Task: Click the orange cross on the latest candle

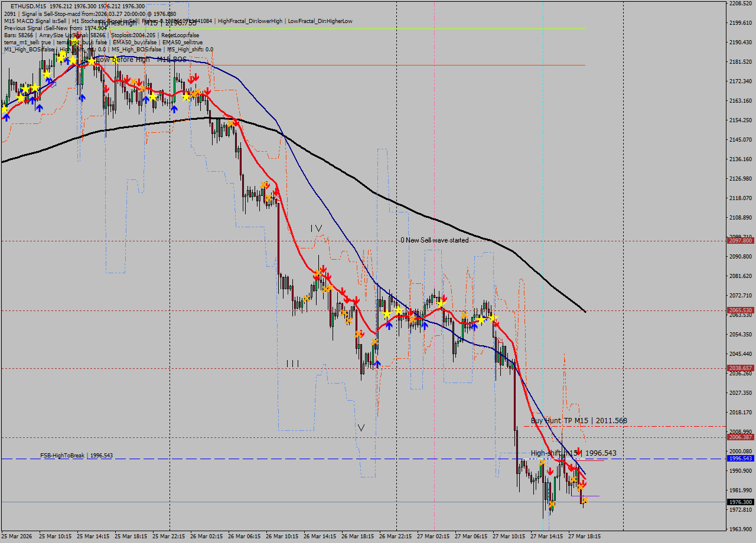Action: (x=584, y=501)
